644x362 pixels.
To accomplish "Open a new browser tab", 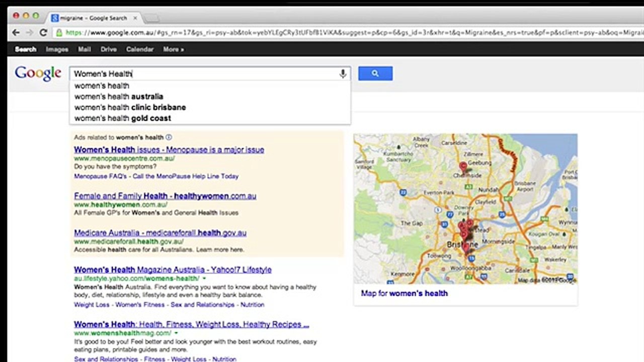I will point(151,19).
